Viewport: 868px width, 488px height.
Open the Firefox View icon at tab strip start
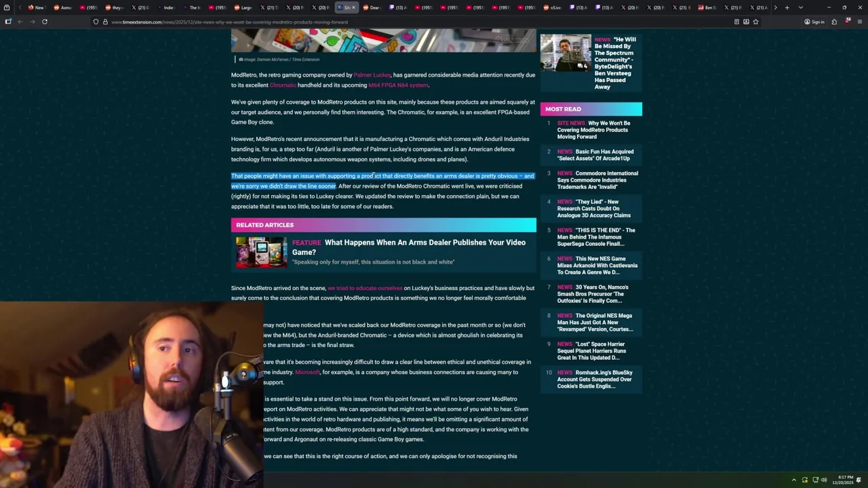tap(8, 7)
